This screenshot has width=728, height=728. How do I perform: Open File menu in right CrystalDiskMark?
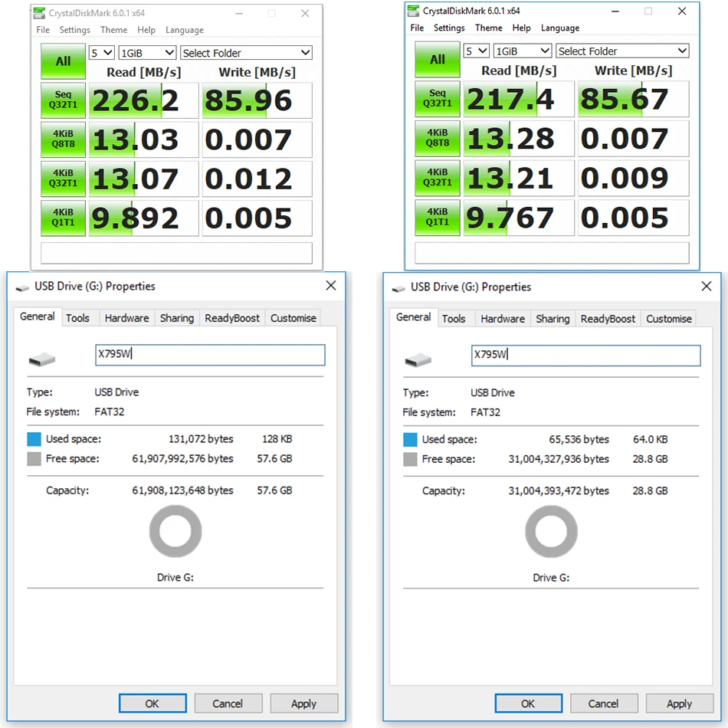coord(417,28)
